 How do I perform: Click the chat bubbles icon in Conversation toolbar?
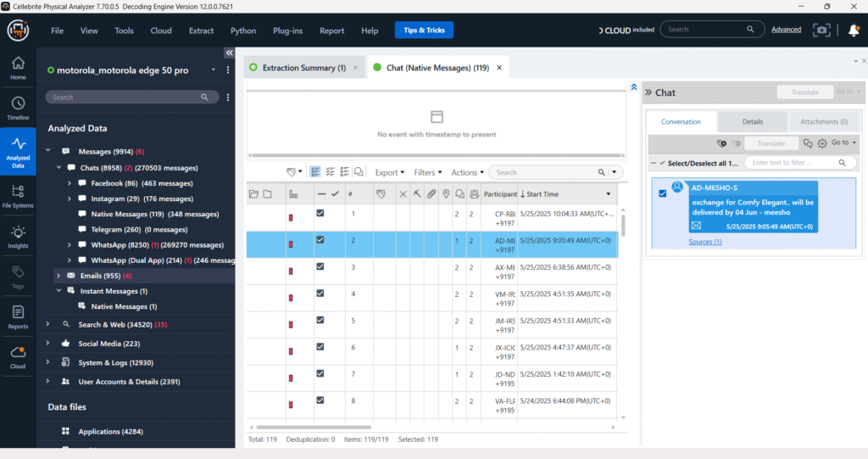point(808,143)
